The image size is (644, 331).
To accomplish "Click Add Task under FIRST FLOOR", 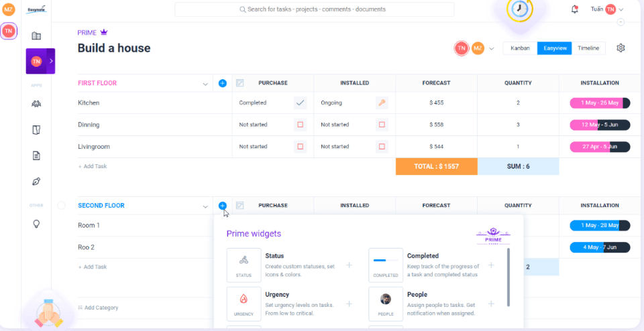I will click(93, 166).
